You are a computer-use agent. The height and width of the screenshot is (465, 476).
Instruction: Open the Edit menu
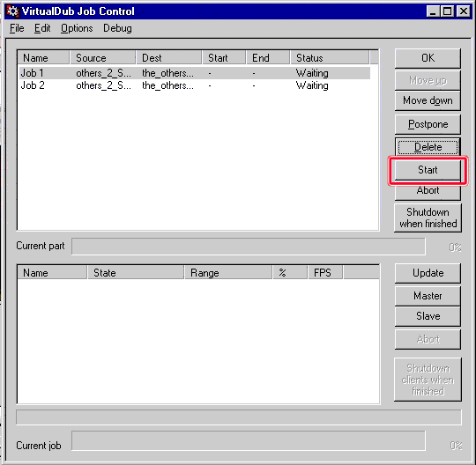pos(42,28)
